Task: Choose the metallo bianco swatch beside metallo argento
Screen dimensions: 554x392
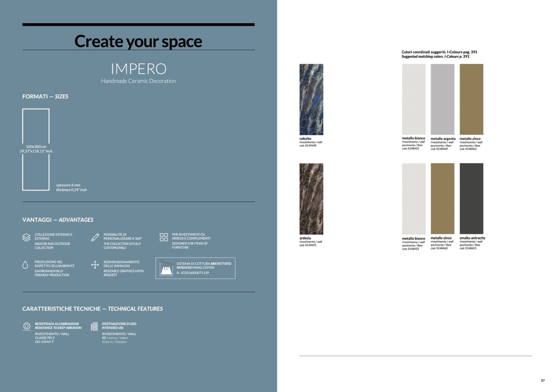Action: tap(413, 99)
